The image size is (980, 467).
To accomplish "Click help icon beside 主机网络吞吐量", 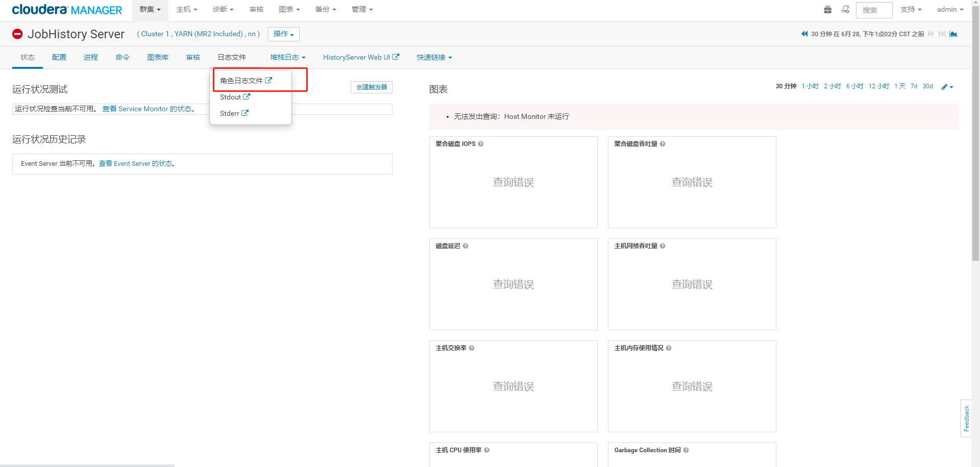I will click(663, 246).
